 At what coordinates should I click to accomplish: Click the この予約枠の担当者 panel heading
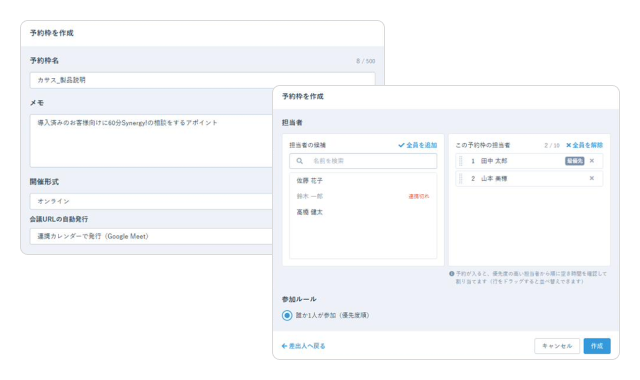tap(482, 145)
